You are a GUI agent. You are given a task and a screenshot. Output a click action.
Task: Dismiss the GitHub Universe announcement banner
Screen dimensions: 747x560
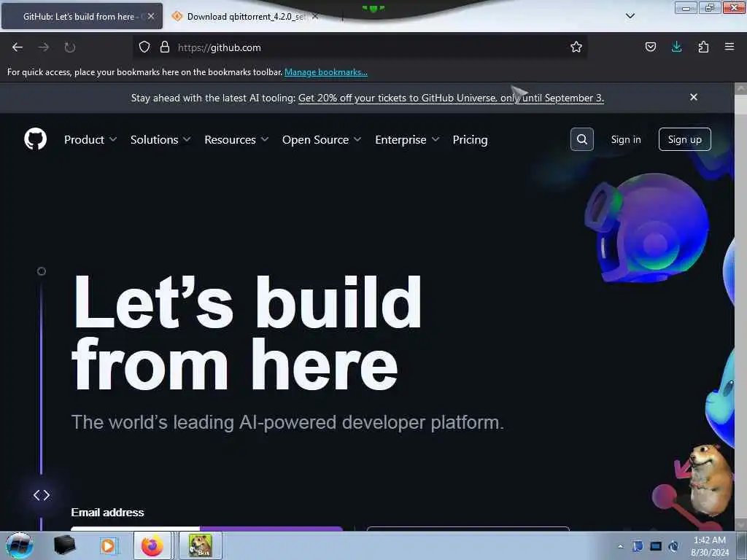pyautogui.click(x=694, y=97)
